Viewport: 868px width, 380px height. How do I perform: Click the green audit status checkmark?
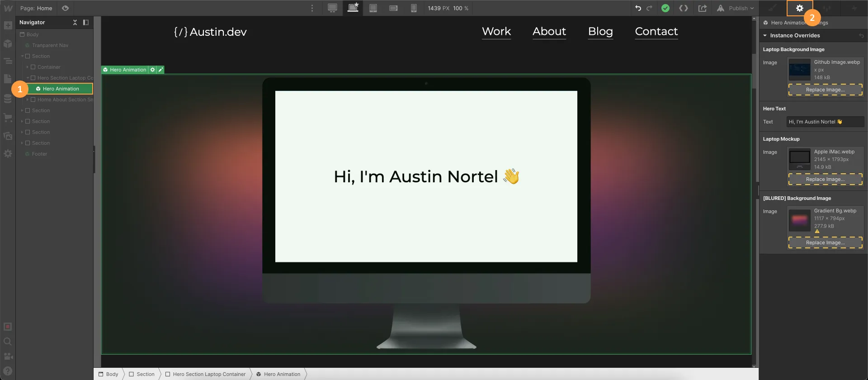(665, 8)
